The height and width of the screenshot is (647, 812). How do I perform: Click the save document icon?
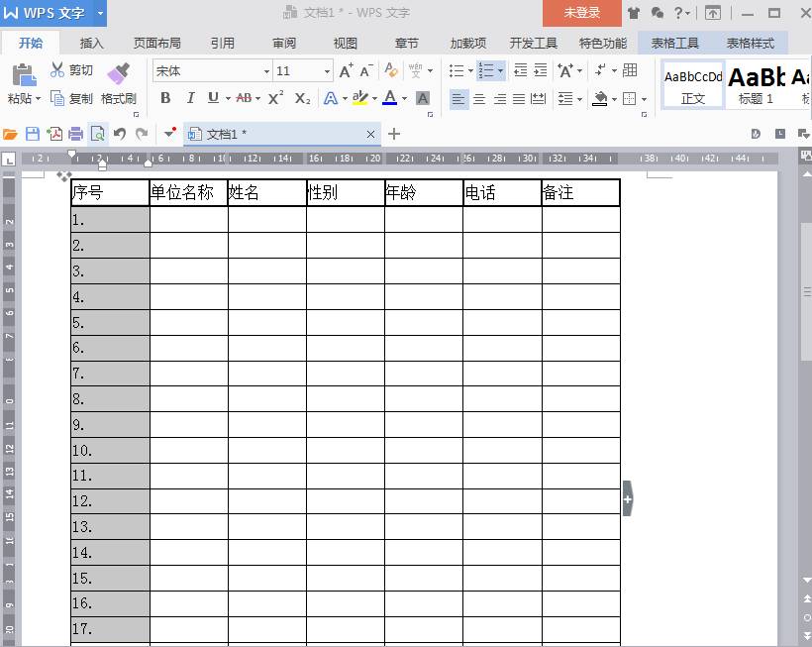click(33, 134)
